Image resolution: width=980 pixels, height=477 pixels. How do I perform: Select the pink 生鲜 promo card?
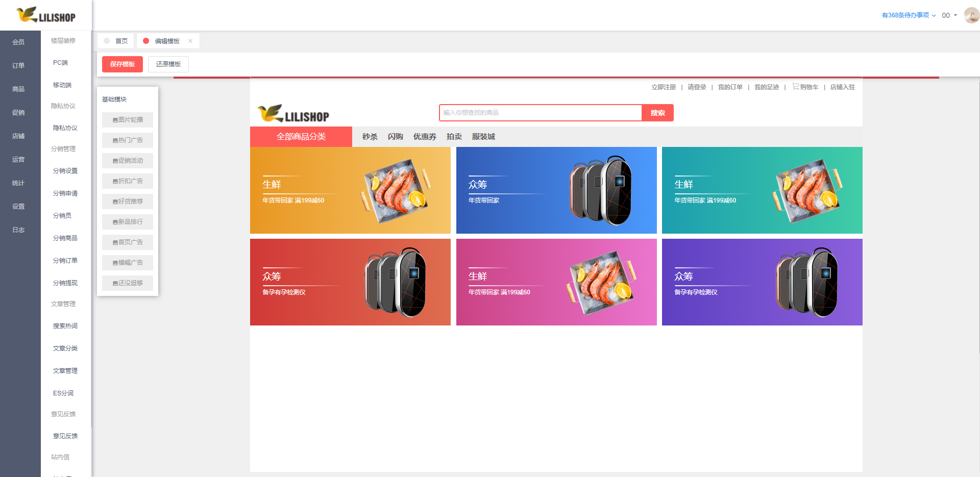(556, 282)
